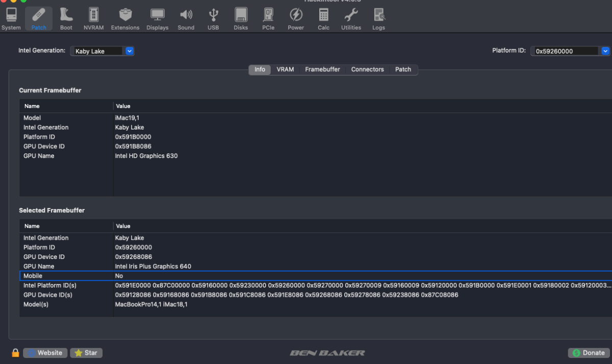Viewport: 612px width, 364px height.
Task: Show the Displays section
Action: pos(158,19)
